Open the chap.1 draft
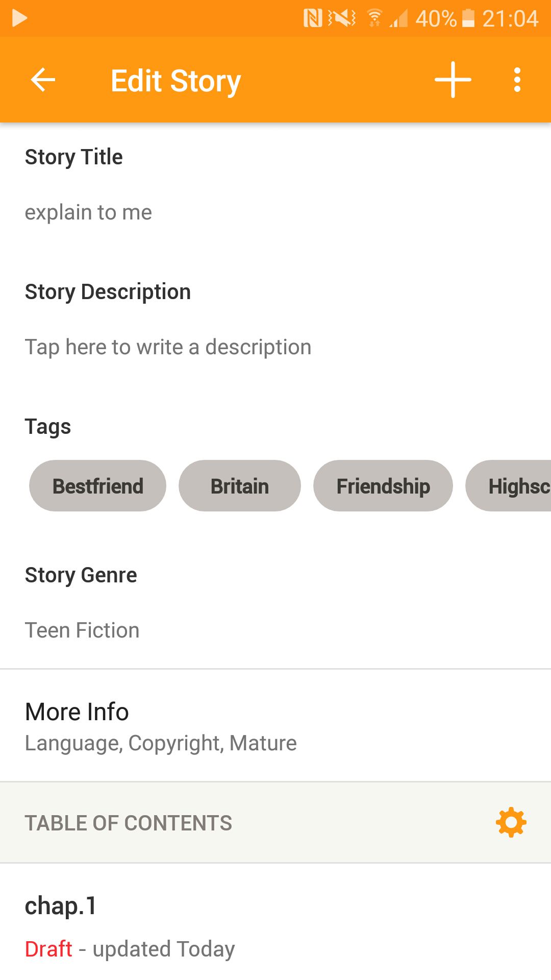Image resolution: width=551 pixels, height=980 pixels. click(275, 922)
